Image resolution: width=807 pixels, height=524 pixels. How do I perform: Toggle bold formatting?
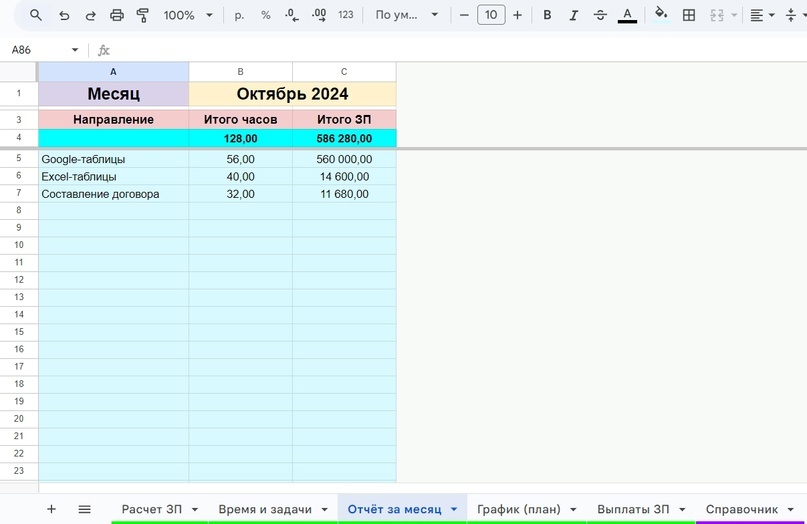click(547, 15)
